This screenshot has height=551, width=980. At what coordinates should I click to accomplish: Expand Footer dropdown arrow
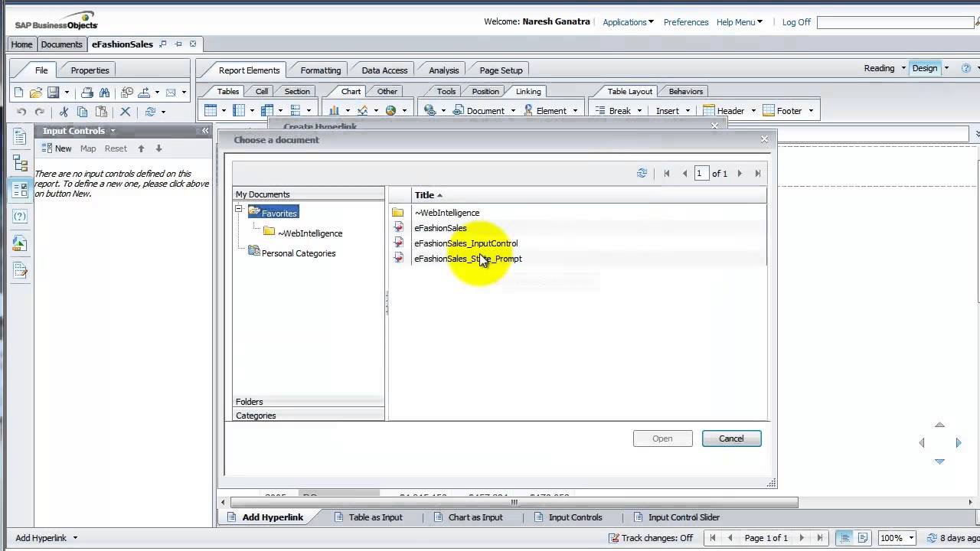point(811,111)
